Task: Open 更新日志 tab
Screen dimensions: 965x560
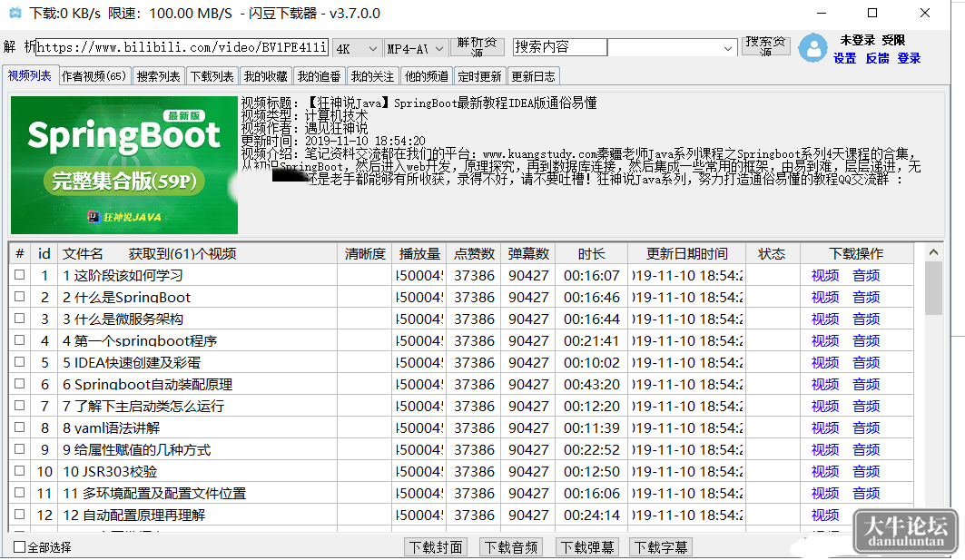Action: 533,76
